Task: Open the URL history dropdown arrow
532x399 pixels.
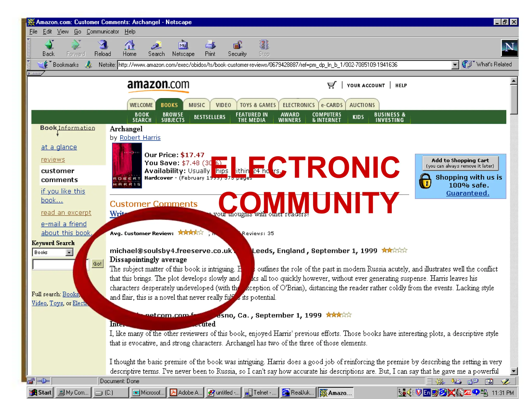Action: tap(455, 65)
